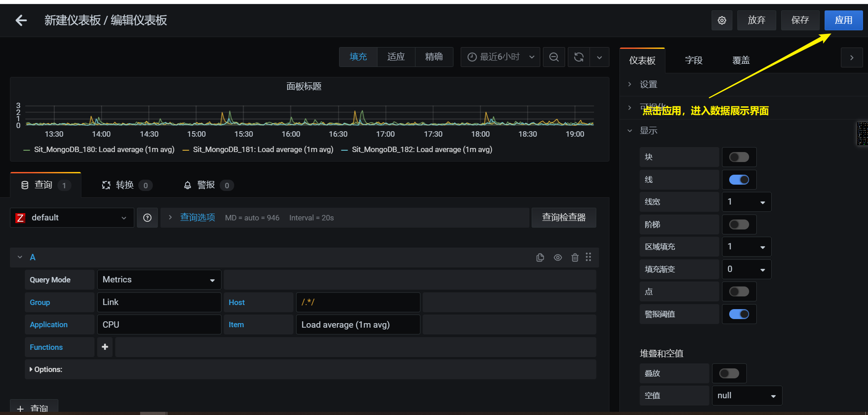Image resolution: width=868 pixels, height=415 pixels.
Task: Duplicate query A with the copy icon
Action: [540, 258]
